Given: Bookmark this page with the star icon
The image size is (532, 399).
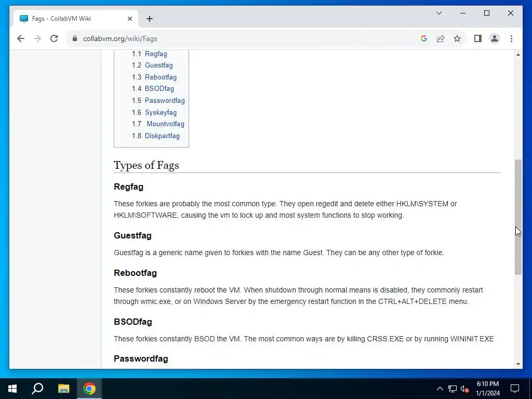Looking at the screenshot, I should pos(457,38).
